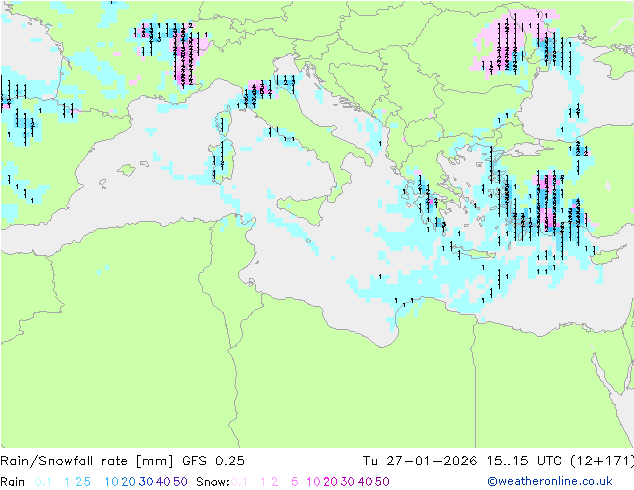Pick the Rain legend value 40
This screenshot has height=490, width=634.
pyautogui.click(x=163, y=482)
